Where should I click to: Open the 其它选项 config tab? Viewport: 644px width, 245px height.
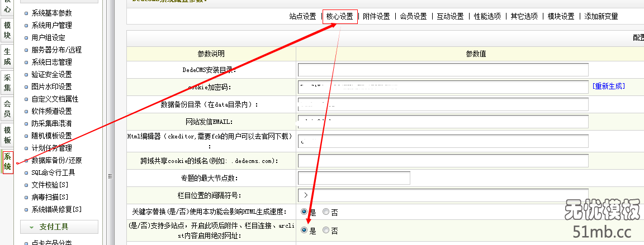coord(524,17)
